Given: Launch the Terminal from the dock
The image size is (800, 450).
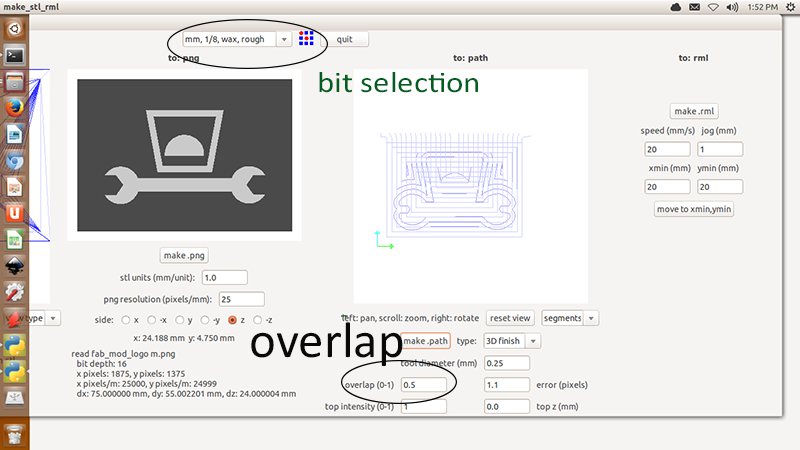Looking at the screenshot, I should tap(14, 55).
